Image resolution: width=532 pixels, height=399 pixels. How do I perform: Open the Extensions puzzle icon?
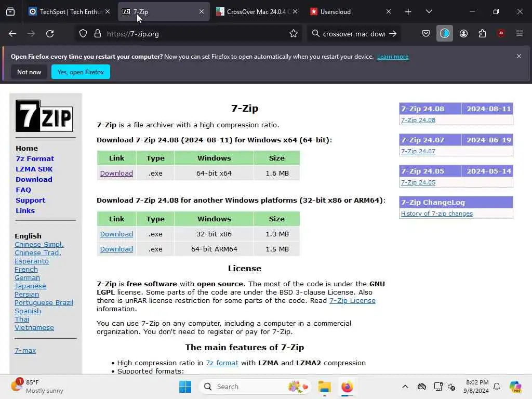[482, 33]
